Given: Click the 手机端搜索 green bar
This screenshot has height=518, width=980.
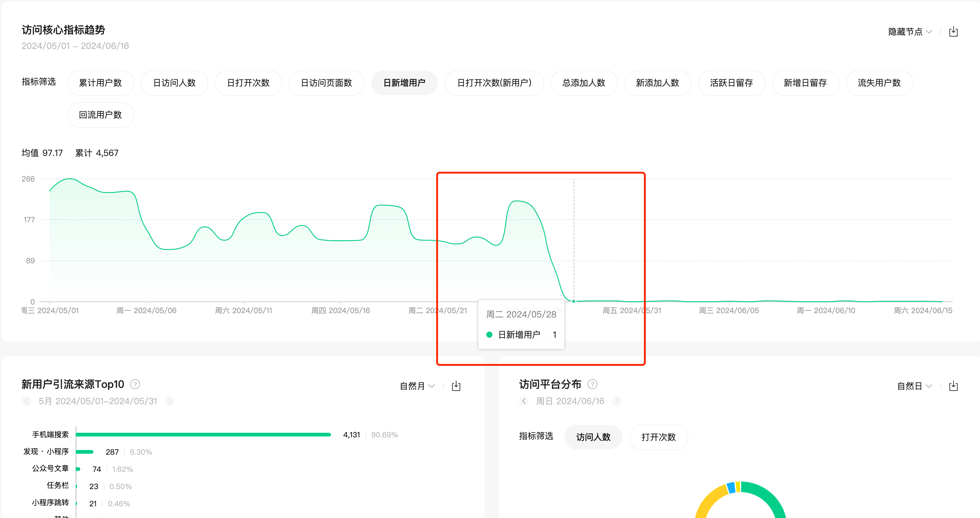Looking at the screenshot, I should pos(203,434).
